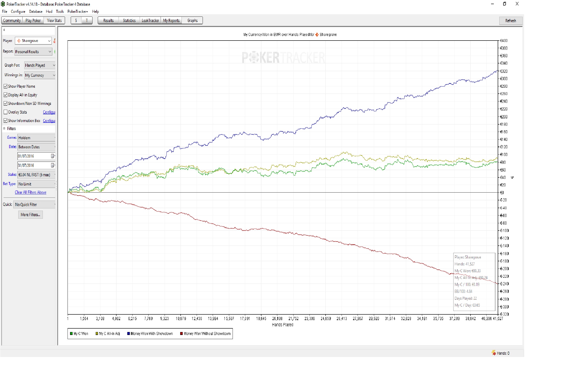Go to the Statistics tab

point(129,20)
